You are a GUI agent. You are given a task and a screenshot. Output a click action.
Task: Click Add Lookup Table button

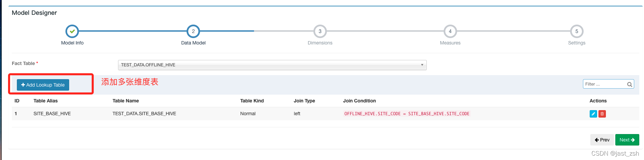[43, 85]
